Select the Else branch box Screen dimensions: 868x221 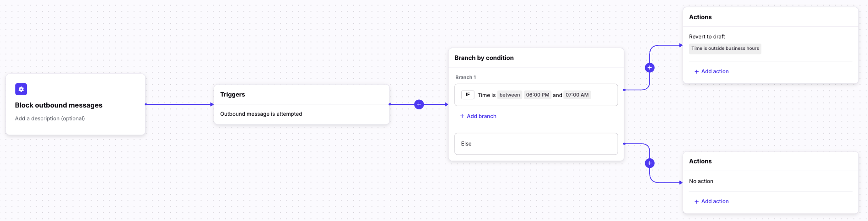click(x=536, y=144)
